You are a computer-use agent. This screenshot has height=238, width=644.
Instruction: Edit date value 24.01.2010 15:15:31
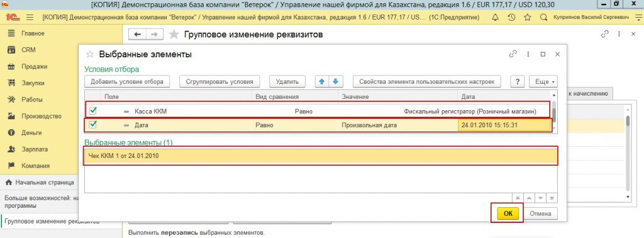504,125
